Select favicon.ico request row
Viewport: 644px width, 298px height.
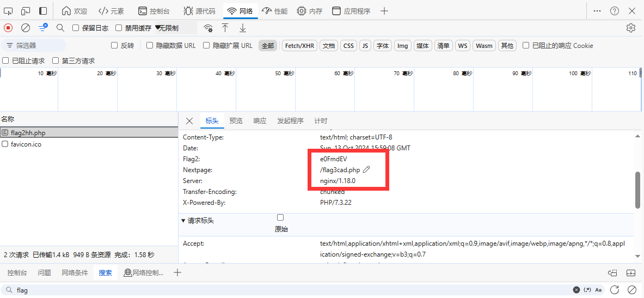(x=89, y=144)
